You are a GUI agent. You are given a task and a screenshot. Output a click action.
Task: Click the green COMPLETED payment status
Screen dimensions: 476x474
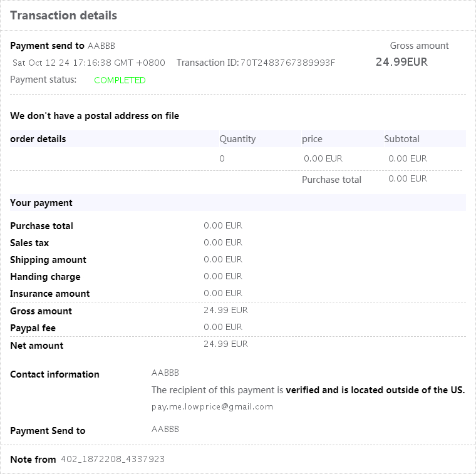point(120,80)
